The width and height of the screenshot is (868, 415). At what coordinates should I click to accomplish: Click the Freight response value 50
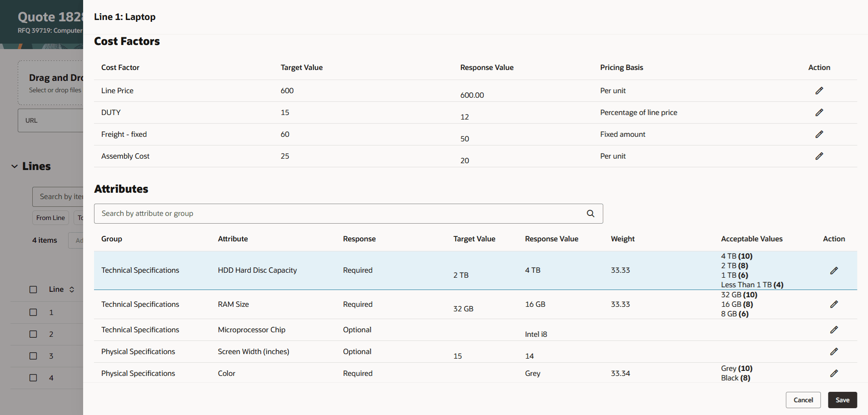[x=465, y=139]
